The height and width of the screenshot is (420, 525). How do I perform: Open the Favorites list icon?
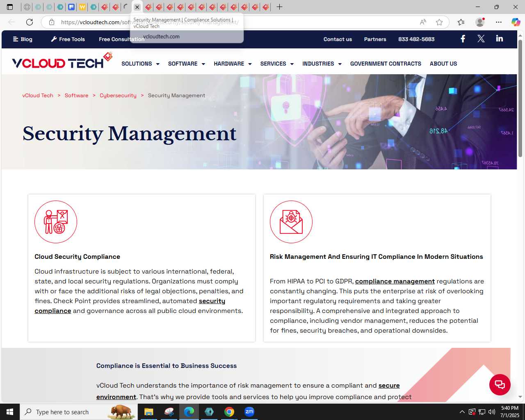point(461,22)
